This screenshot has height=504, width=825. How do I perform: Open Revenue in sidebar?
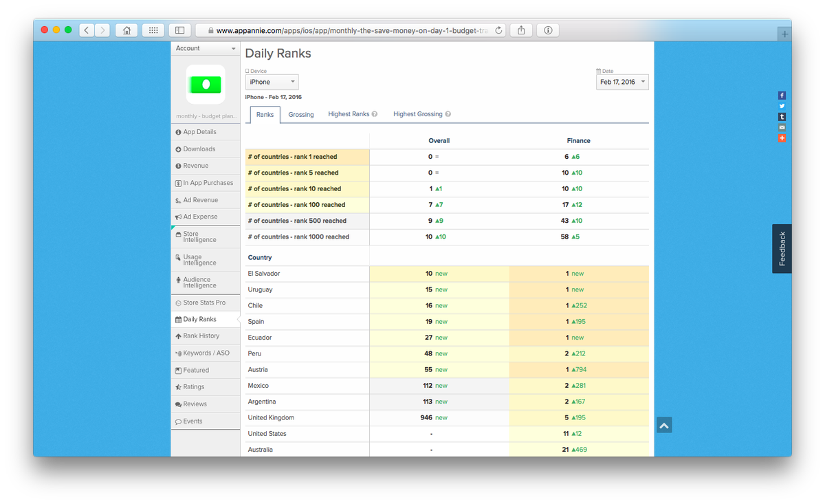[x=206, y=166]
